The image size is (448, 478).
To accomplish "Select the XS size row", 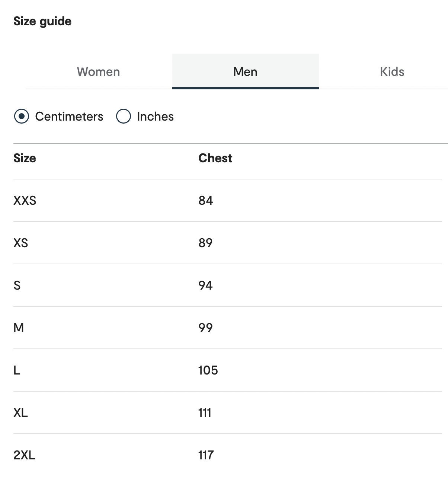I will [x=228, y=243].
